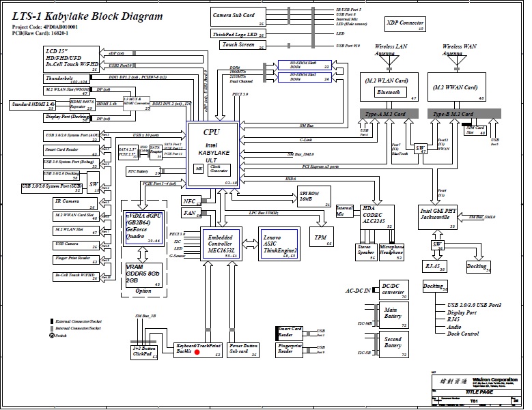This screenshot has height=410, width=532.
Task: Click the Wireless WAN Antenna label
Action: click(x=459, y=50)
